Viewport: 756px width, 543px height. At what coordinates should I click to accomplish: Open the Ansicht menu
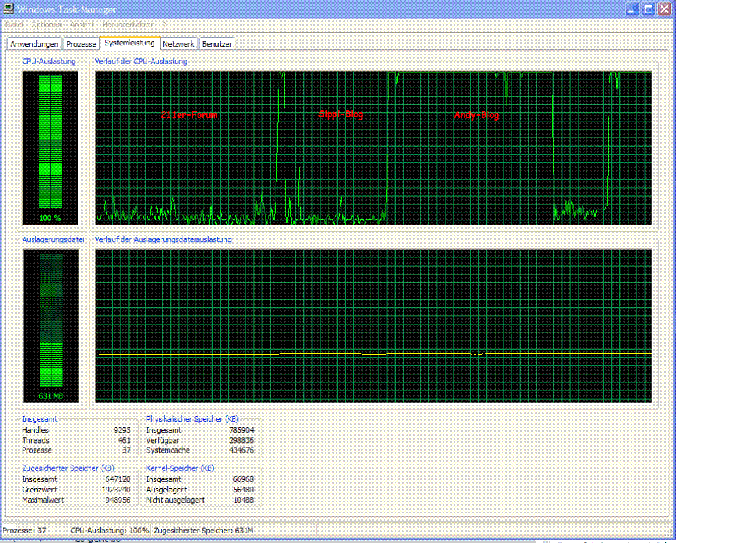click(x=82, y=24)
